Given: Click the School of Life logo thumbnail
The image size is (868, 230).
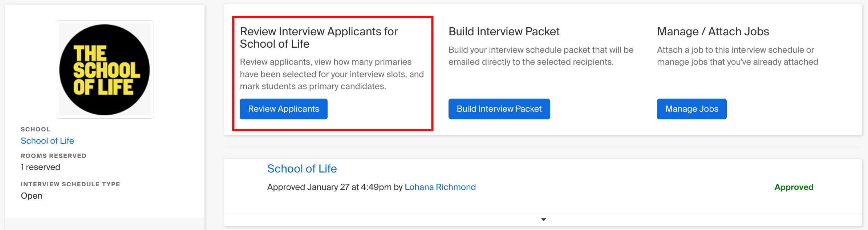Looking at the screenshot, I should click(x=105, y=70).
